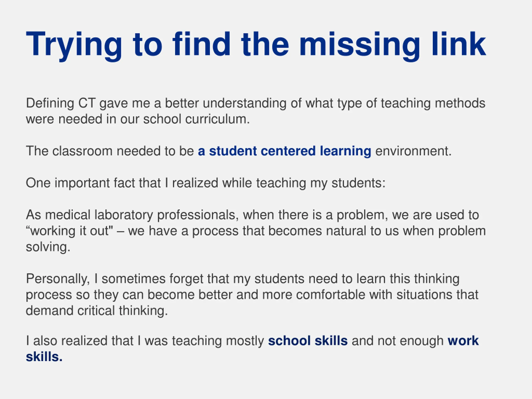Click the line 'were needed in our school curriculum.'
The image size is (532, 399).
pos(138,119)
